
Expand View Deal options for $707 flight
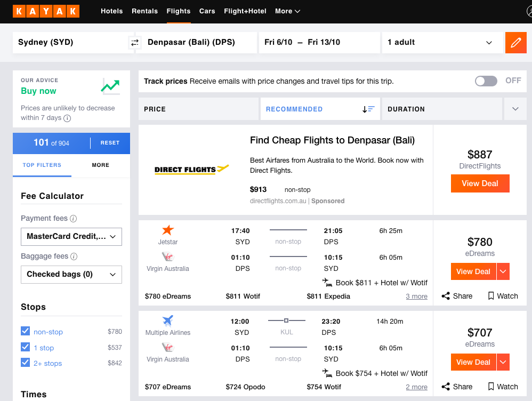(x=503, y=362)
